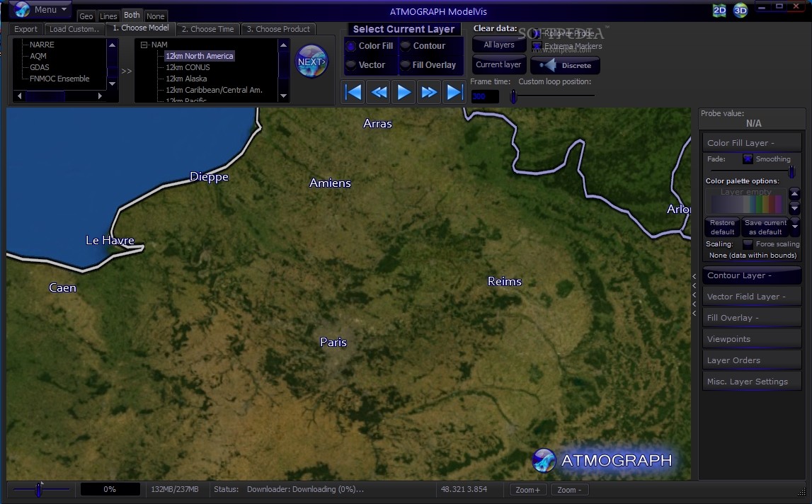Switch to 3D view mode
Screen dimensions: 812x504
click(x=740, y=11)
